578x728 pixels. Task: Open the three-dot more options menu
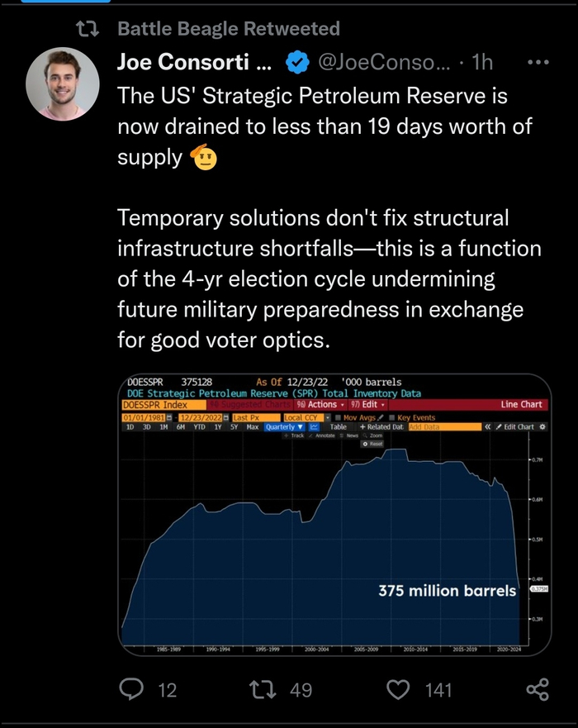pyautogui.click(x=538, y=62)
